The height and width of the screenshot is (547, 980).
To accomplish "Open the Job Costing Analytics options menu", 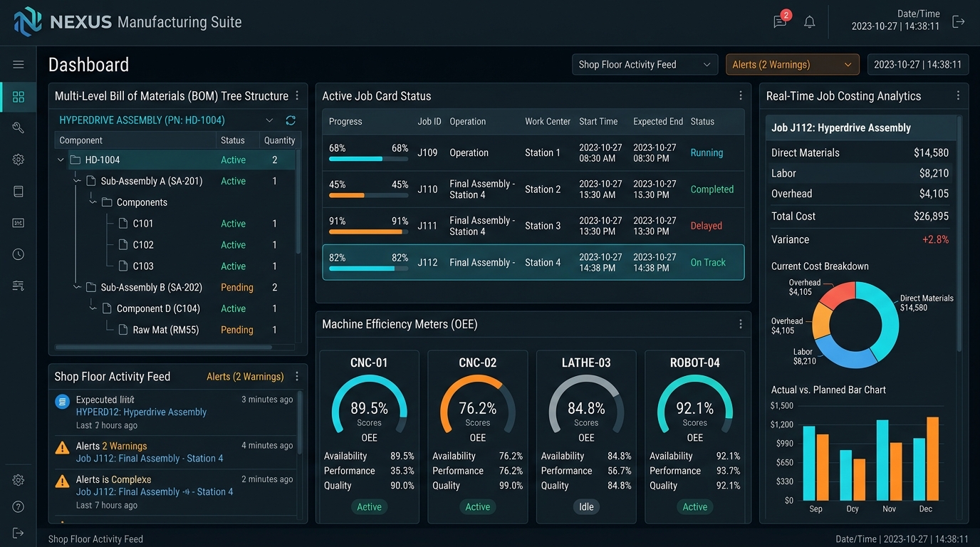I will point(958,96).
